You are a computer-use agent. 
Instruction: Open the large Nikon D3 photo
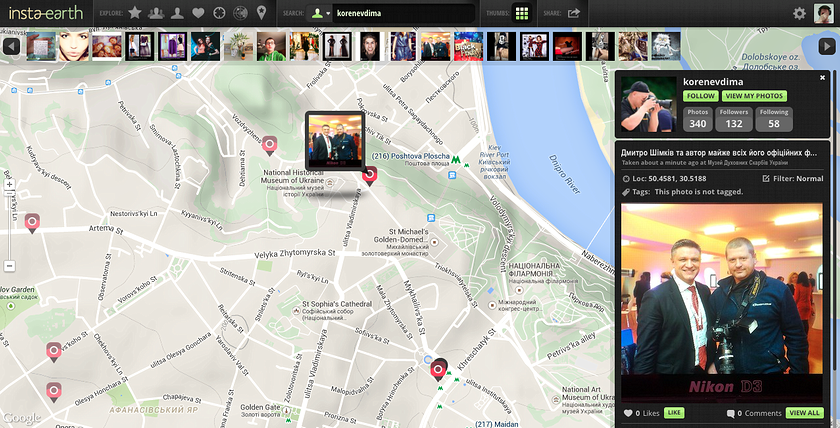[x=722, y=303]
